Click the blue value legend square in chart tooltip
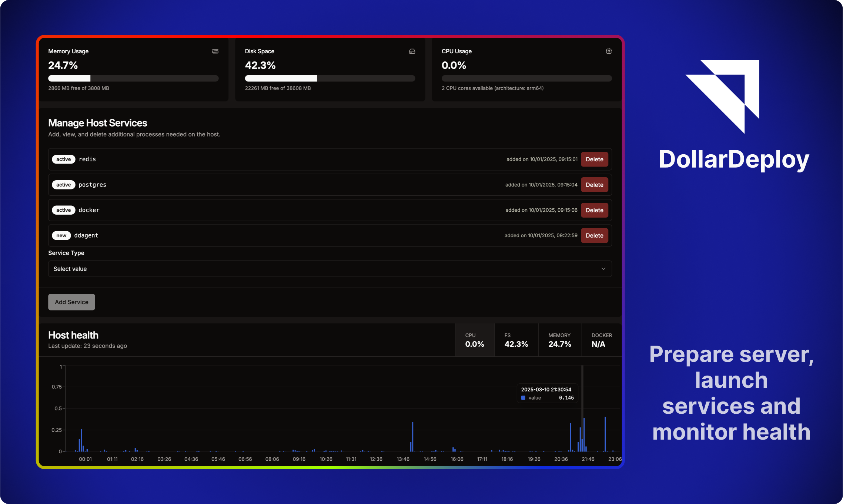This screenshot has width=843, height=504. click(523, 398)
